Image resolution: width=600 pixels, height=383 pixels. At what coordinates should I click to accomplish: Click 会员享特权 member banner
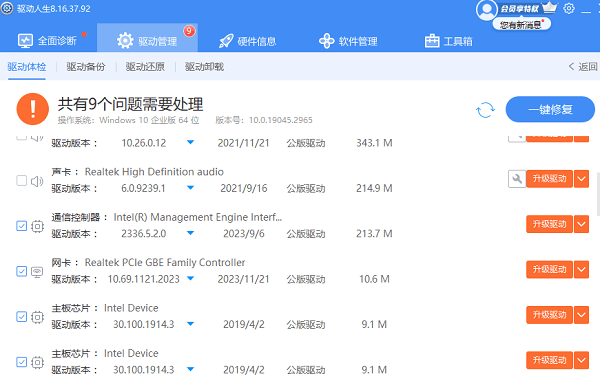[x=519, y=8]
